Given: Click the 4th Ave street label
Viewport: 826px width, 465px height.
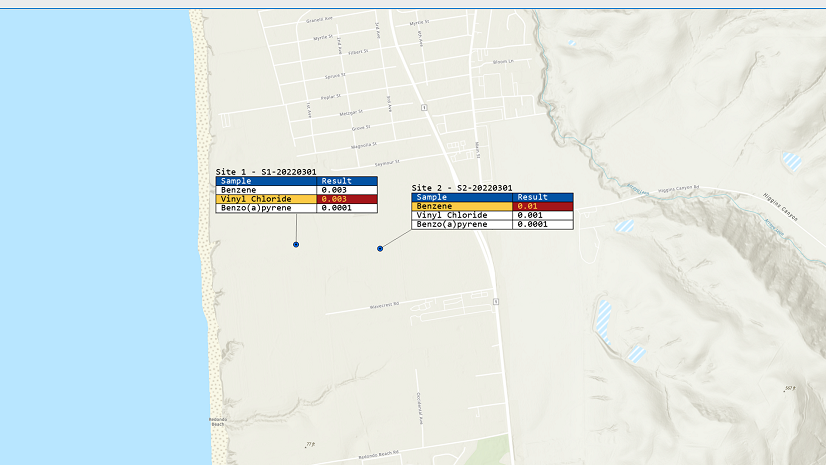Looking at the screenshot, I should [x=420, y=38].
